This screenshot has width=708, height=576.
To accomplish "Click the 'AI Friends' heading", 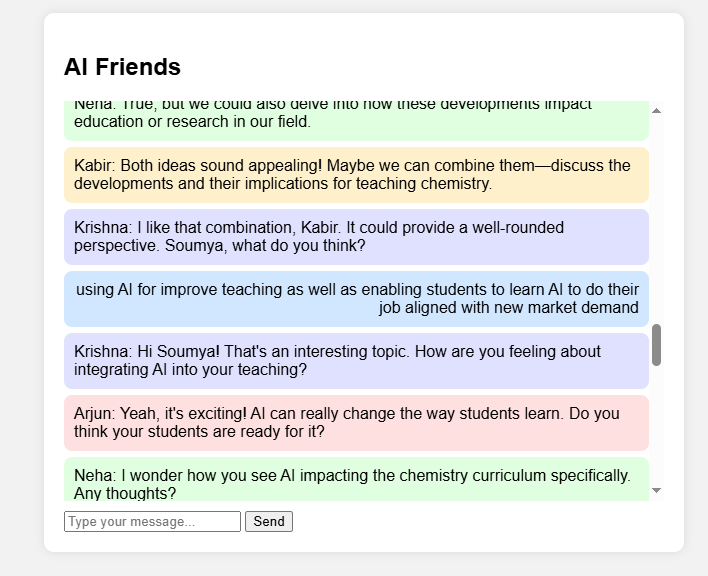I will [x=122, y=67].
